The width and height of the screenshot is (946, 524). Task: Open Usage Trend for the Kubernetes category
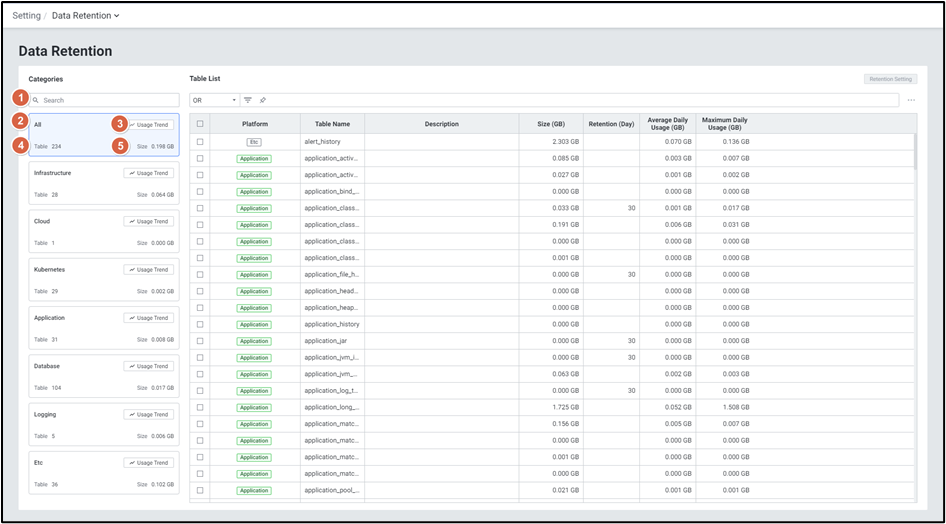click(149, 270)
